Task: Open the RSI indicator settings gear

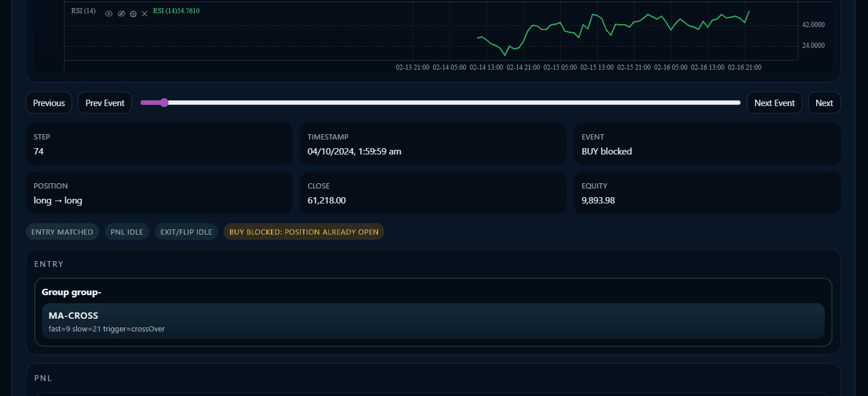Action: click(133, 14)
